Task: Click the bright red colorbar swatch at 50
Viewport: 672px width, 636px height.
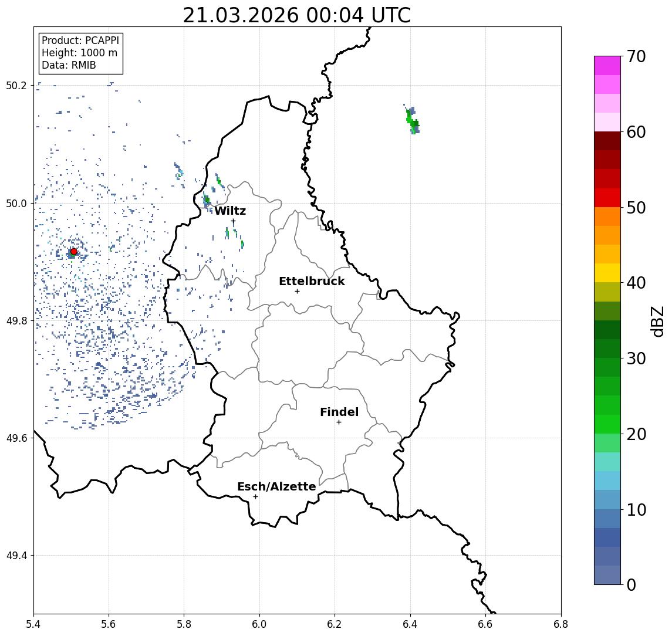Action: click(607, 198)
